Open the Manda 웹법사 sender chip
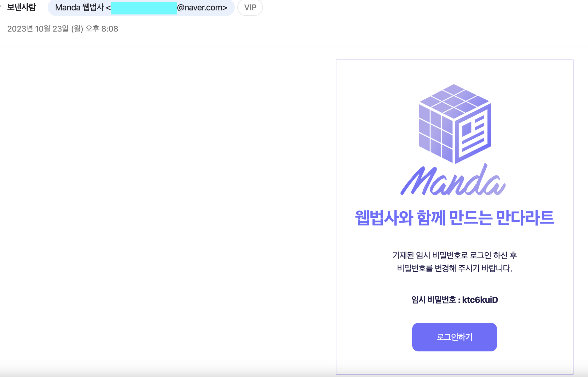Viewport: 588px width, 377px height. pos(141,8)
